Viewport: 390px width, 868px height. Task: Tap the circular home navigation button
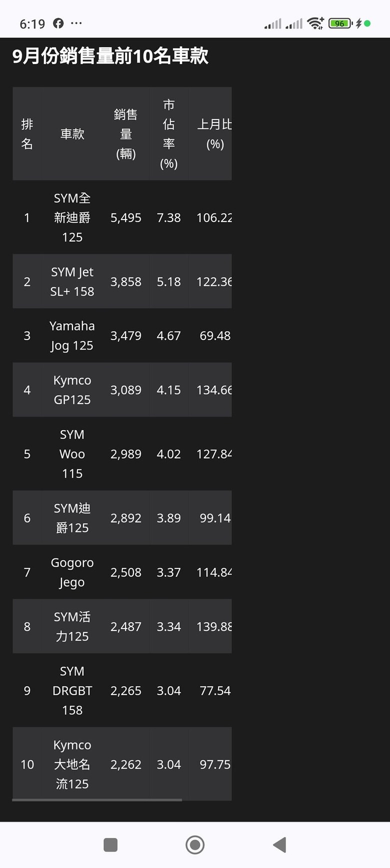[x=195, y=845]
